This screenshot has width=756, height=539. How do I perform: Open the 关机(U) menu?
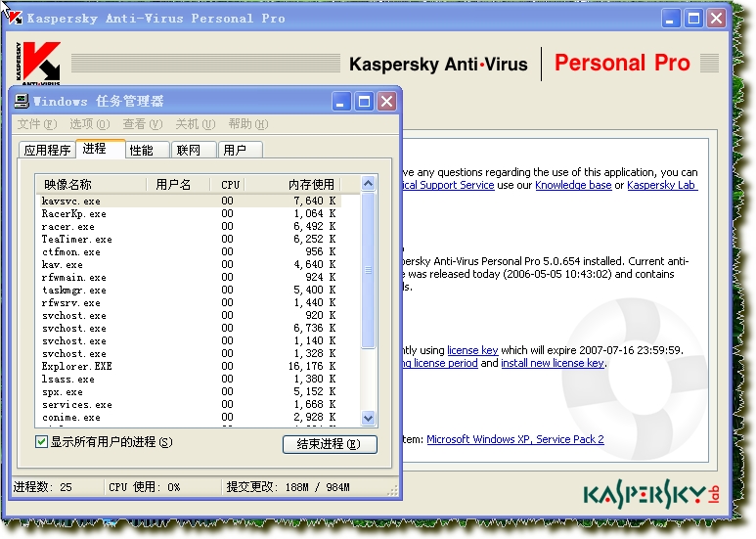click(x=196, y=124)
